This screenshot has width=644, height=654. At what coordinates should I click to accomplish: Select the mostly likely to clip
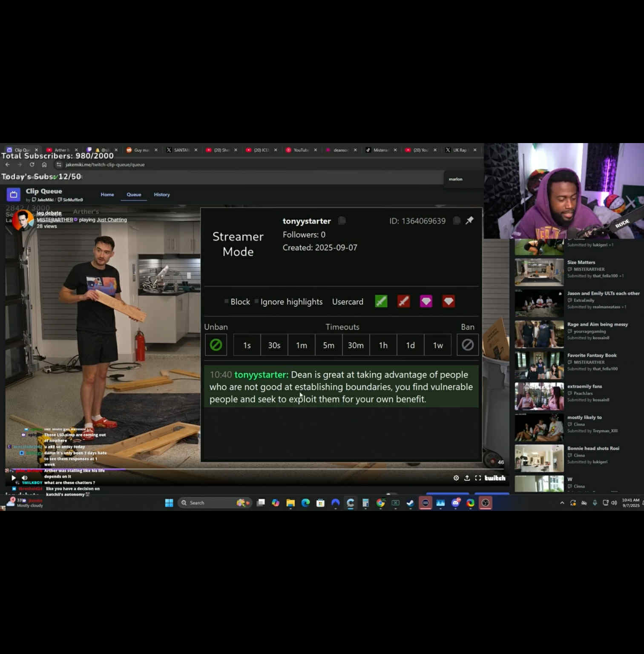click(x=539, y=427)
